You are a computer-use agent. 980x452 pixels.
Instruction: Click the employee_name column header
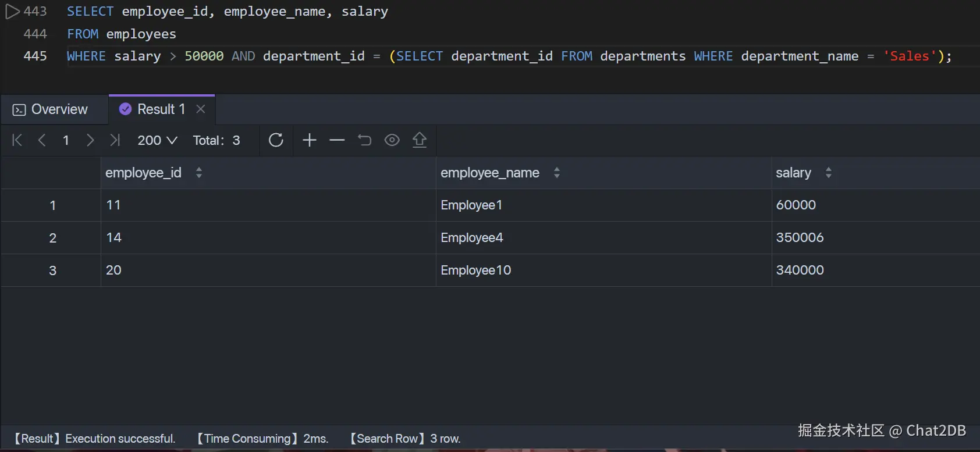tap(604, 173)
